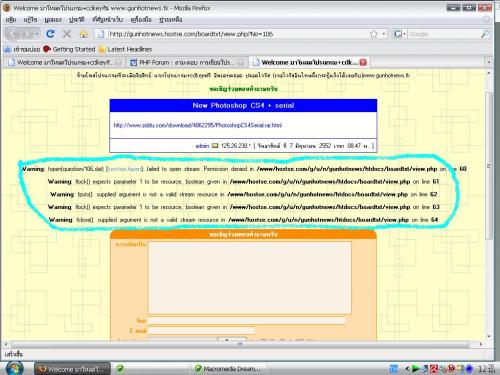Image resolution: width=500 pixels, height=375 pixels.
Task: Click the large message text area
Action: [x=250, y=278]
